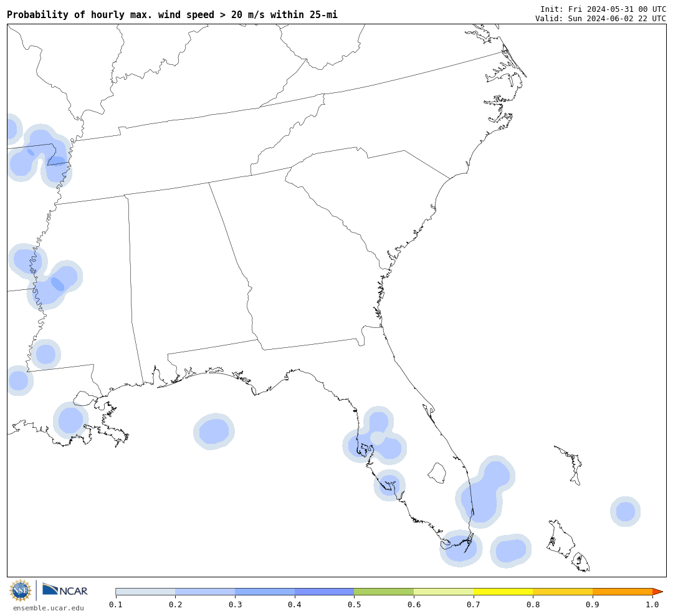Screen dimensions: 673x616
Task: Click the 0.5–0.6 green colorbar segment
Action: (x=384, y=592)
